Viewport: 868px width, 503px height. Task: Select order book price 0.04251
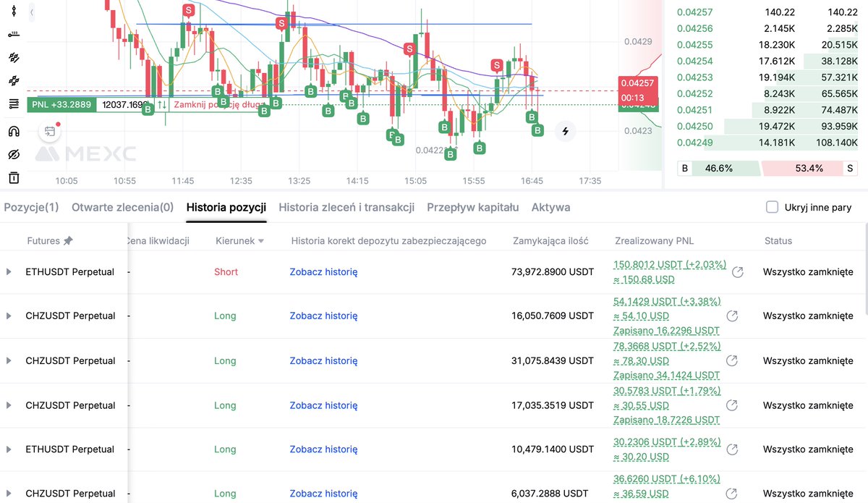tap(694, 110)
